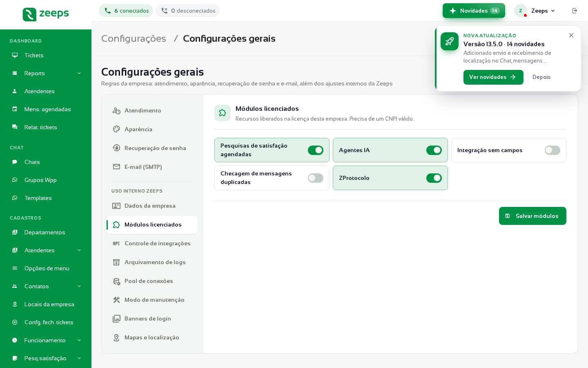Disable the Pesquisas de satisfação agendadas toggle

click(316, 150)
